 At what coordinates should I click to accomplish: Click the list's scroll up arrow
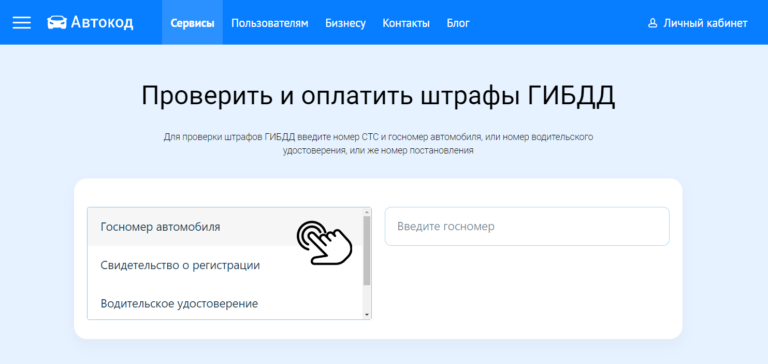[x=366, y=212]
